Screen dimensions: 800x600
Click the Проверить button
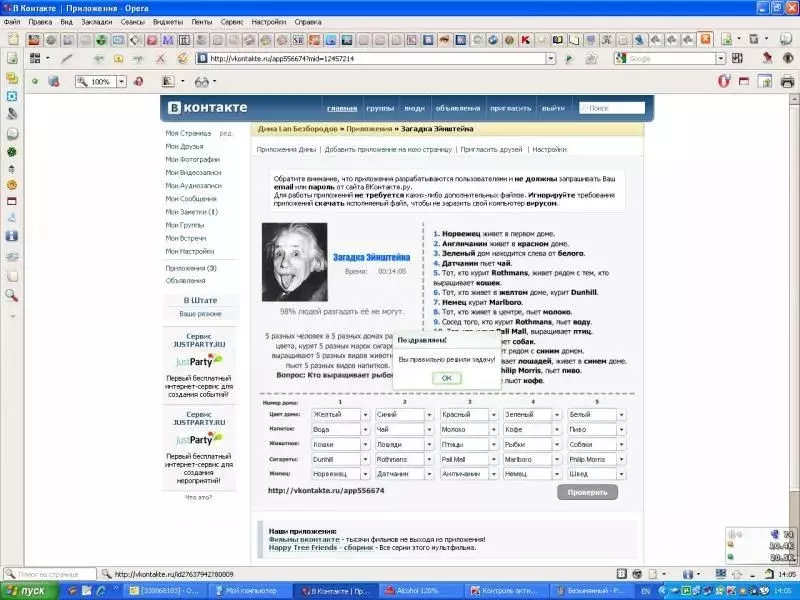(x=587, y=492)
